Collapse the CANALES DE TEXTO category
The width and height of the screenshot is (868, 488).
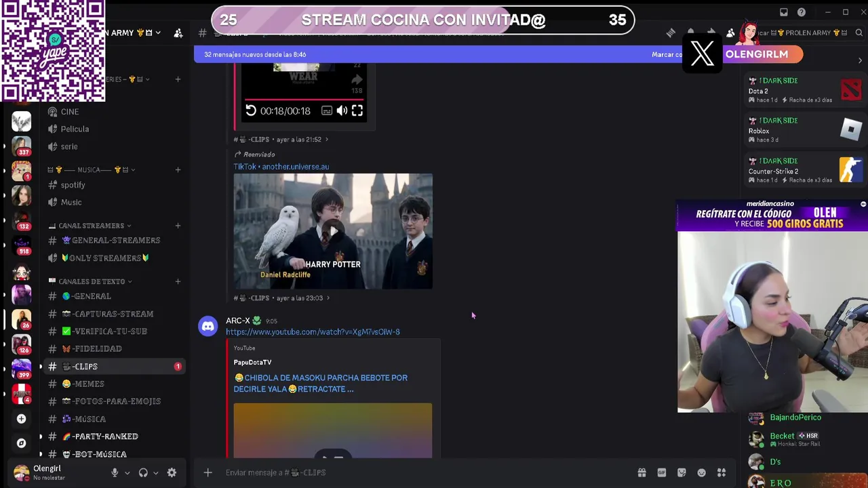pos(91,281)
